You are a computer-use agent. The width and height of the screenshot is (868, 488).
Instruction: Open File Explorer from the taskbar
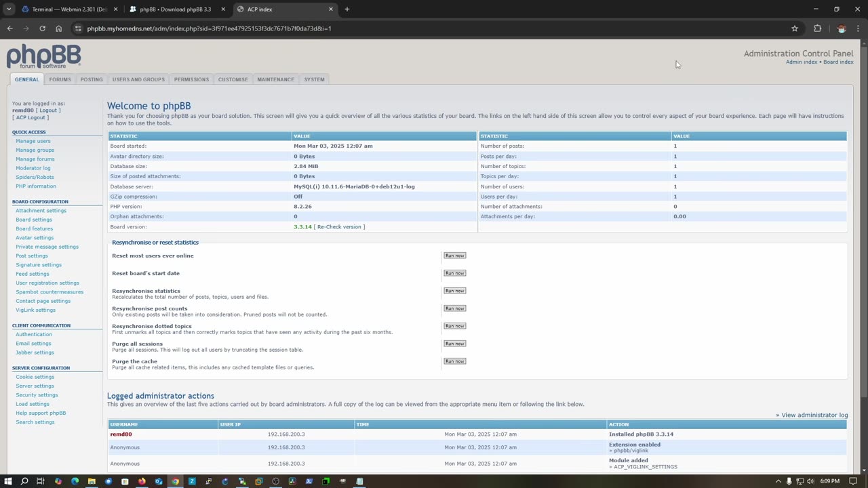point(92,481)
